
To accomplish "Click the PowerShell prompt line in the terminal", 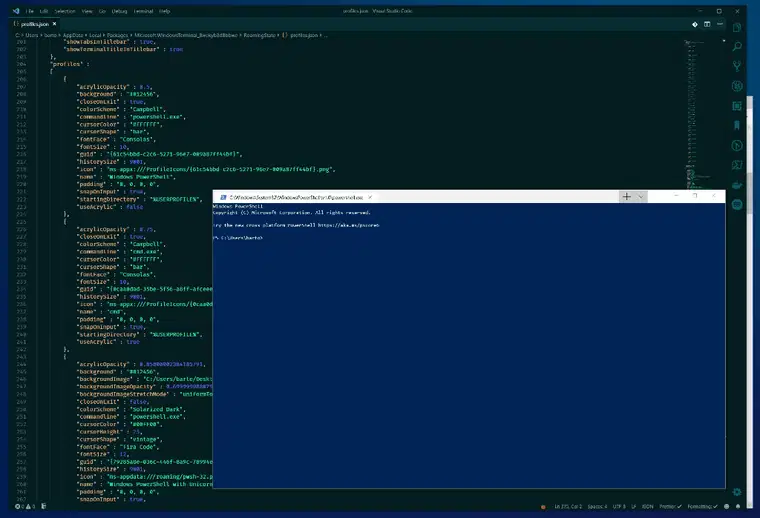I will click(x=238, y=238).
